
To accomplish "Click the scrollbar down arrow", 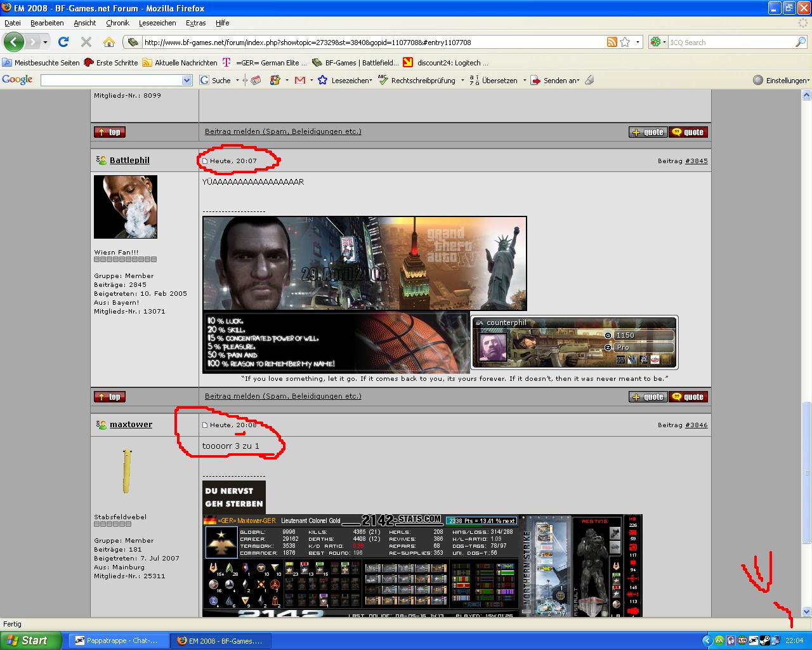I will coord(806,612).
